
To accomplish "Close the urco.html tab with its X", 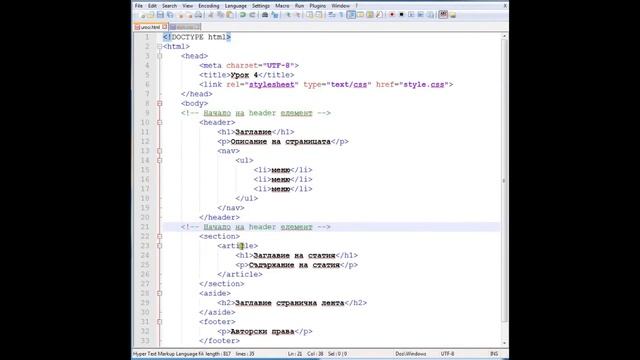I will (165, 27).
